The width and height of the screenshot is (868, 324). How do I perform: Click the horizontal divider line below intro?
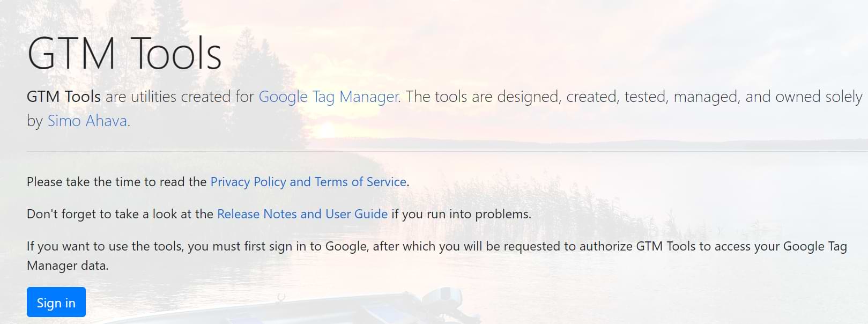pyautogui.click(x=429, y=152)
